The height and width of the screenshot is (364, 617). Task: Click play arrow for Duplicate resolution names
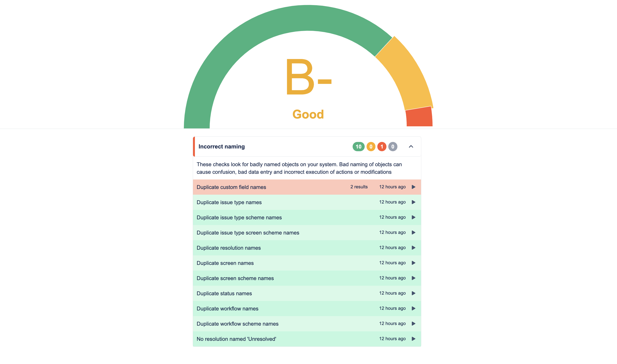(413, 248)
